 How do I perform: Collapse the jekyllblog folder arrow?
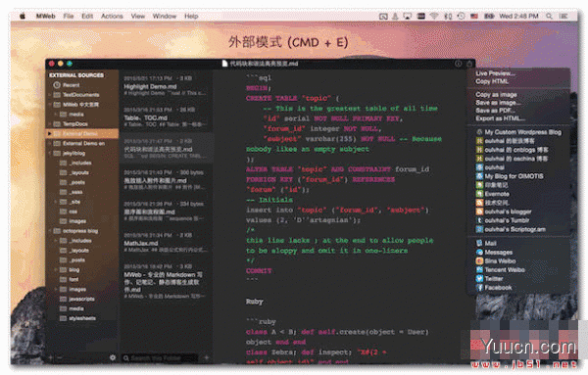(49, 153)
